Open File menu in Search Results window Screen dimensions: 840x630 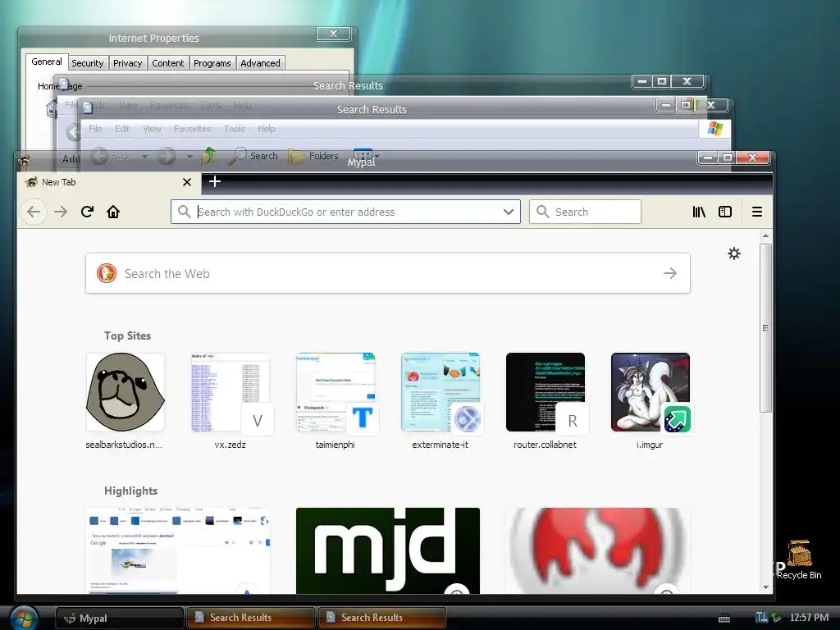tap(95, 129)
